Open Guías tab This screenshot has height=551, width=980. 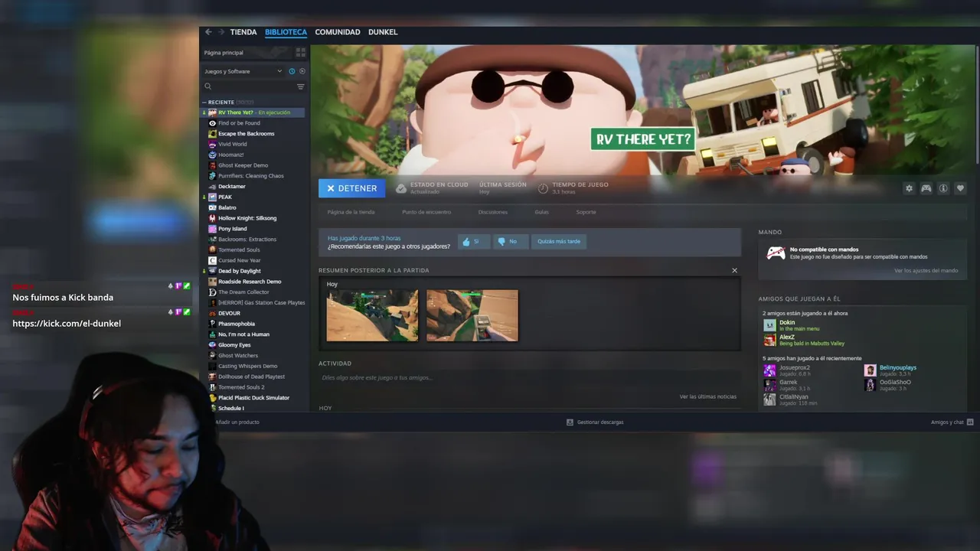542,212
